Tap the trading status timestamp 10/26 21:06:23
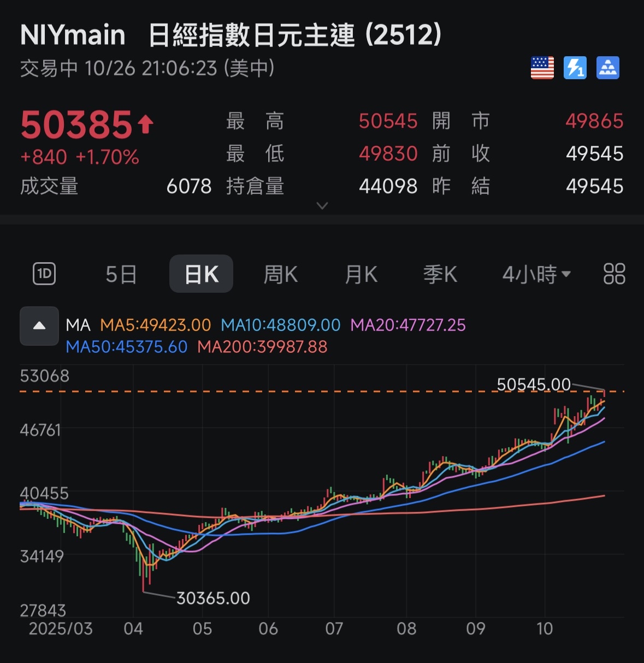The image size is (644, 663). [x=151, y=68]
